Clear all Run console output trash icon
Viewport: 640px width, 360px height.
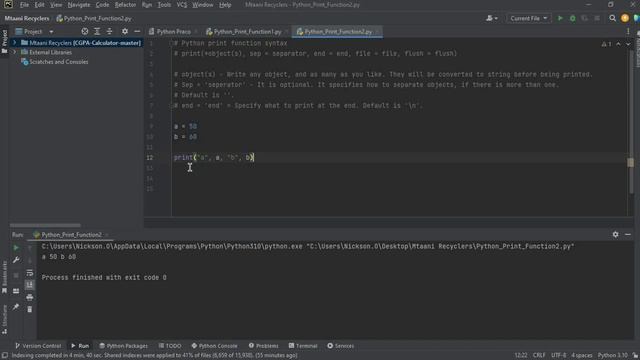pos(30,309)
